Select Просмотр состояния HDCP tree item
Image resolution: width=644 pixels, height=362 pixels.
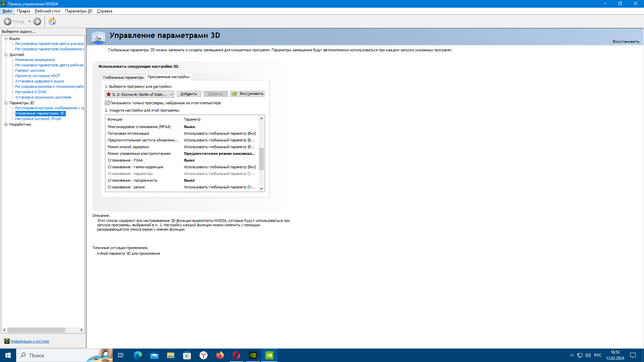38,76
